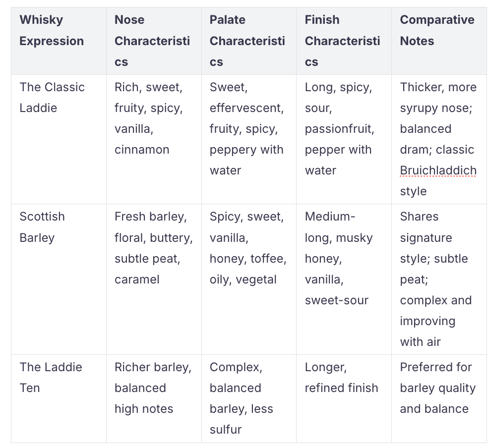This screenshot has width=492, height=448.
Task: Select the Longer, refined finish cell
Action: coord(341,378)
